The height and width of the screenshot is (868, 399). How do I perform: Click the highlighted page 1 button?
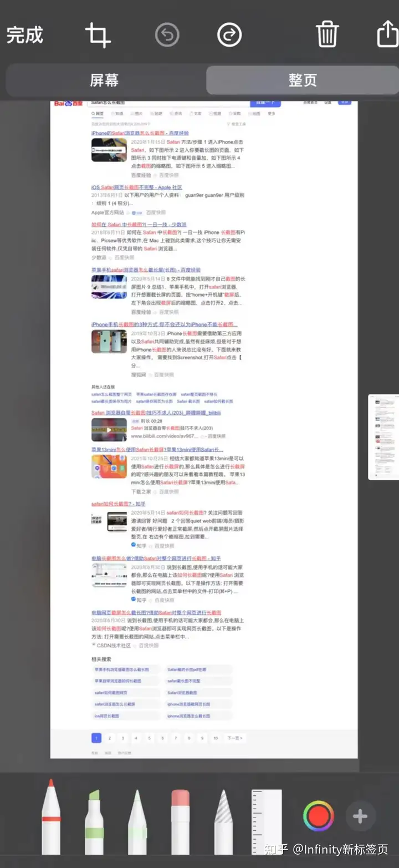coord(96,738)
